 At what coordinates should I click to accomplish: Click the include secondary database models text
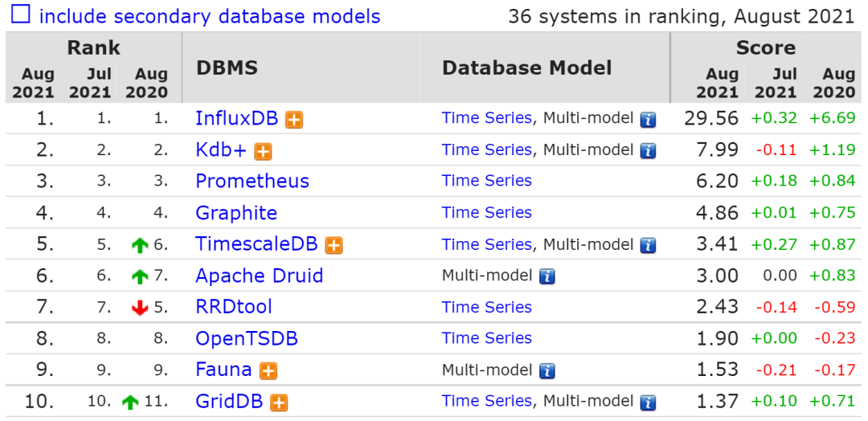(x=210, y=16)
